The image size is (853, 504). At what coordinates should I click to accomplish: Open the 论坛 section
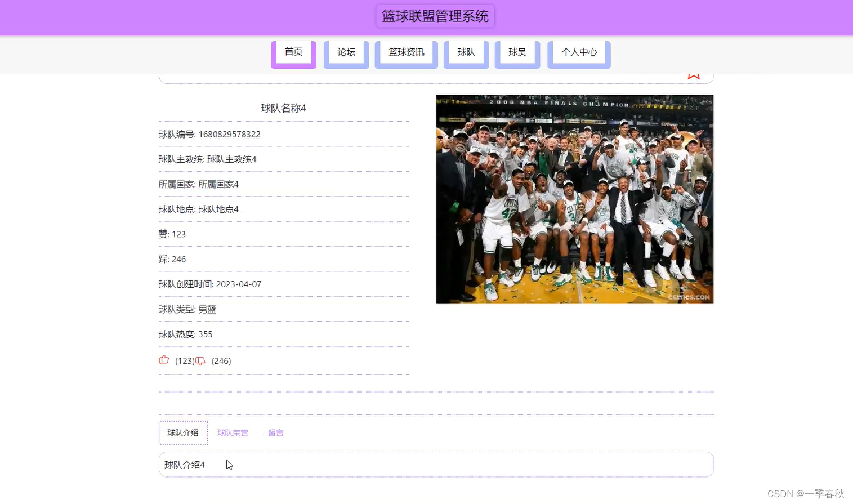point(345,52)
